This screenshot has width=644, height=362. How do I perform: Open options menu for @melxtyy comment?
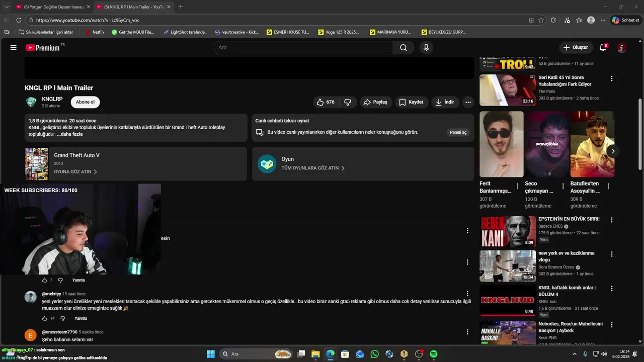(x=467, y=293)
